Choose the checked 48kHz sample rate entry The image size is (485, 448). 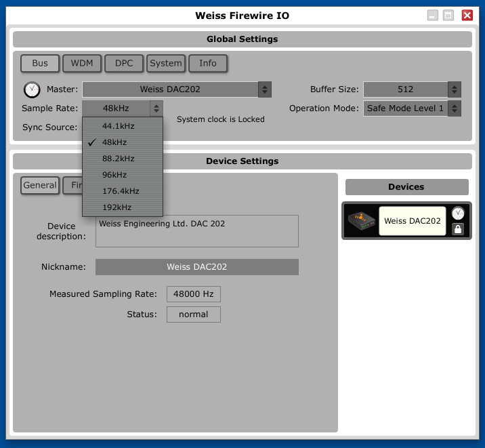point(123,142)
